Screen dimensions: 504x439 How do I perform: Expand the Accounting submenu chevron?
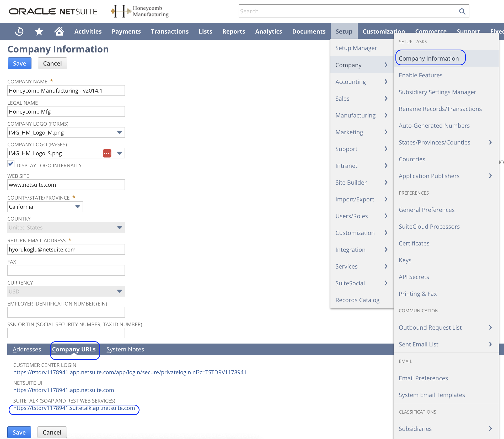[x=386, y=82]
